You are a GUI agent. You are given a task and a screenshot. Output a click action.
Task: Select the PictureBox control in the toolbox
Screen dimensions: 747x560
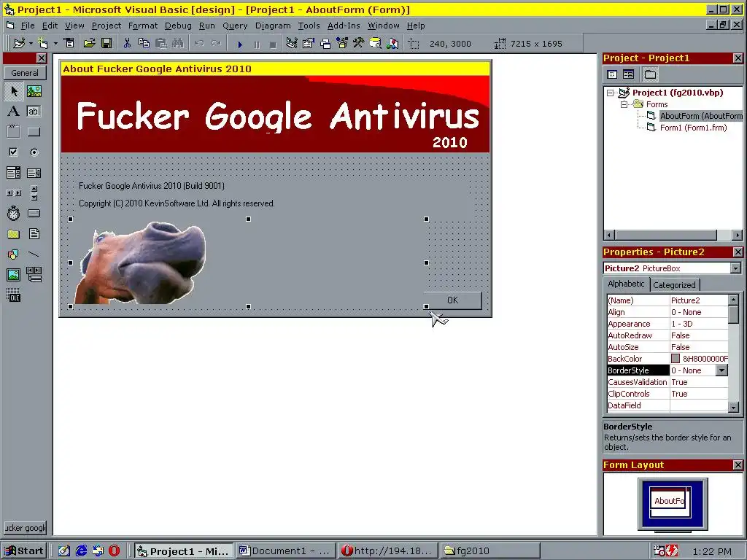coord(34,91)
